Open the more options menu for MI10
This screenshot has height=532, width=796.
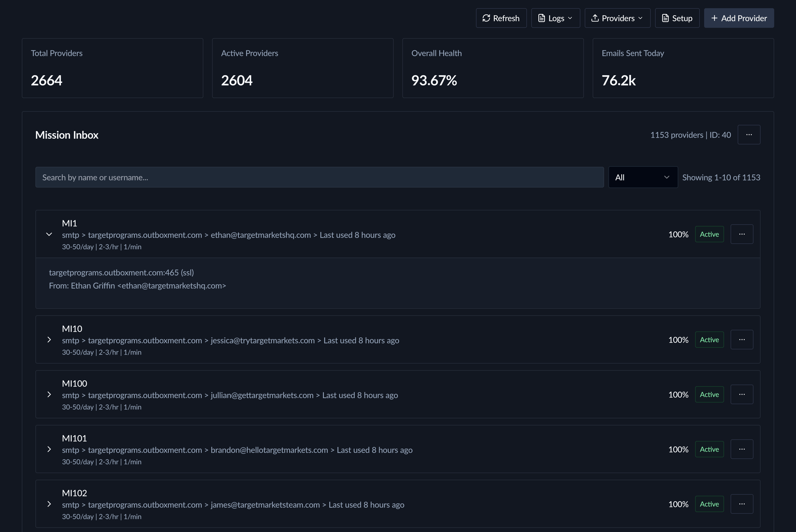(x=742, y=340)
